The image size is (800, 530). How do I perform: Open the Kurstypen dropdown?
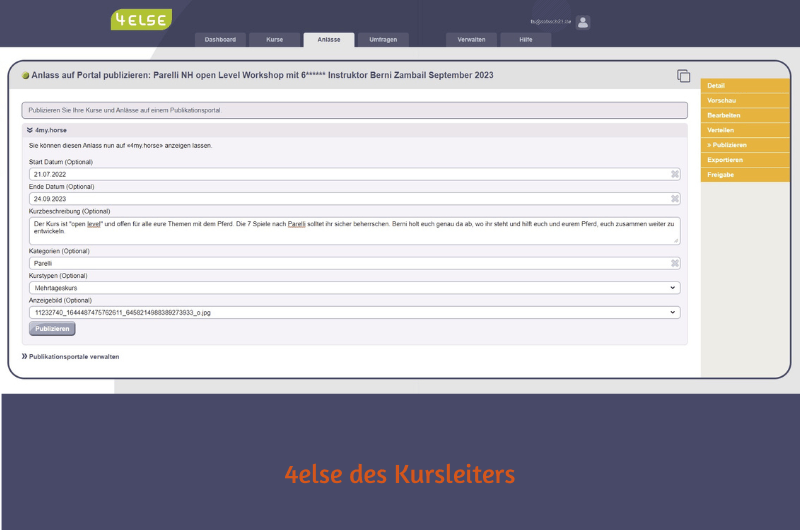click(x=355, y=287)
